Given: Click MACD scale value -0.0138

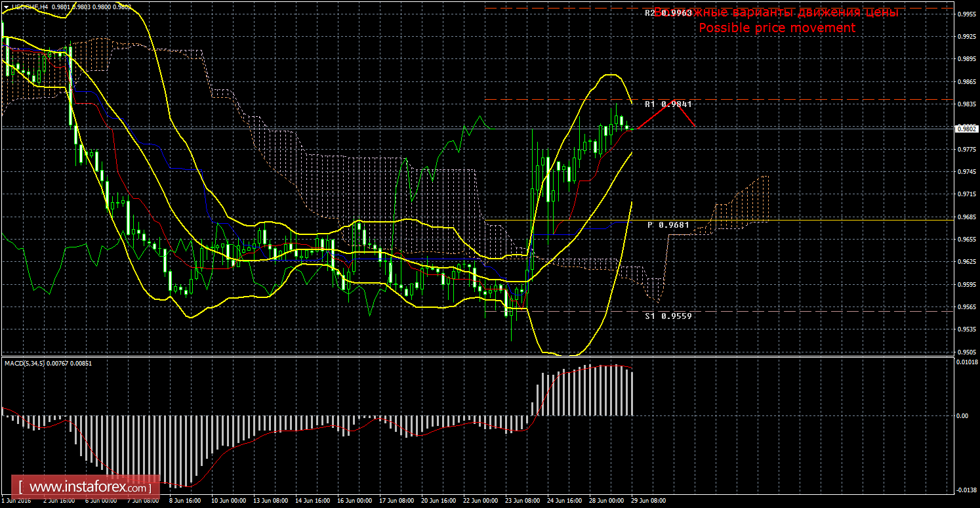Looking at the screenshot, I should tap(966, 490).
